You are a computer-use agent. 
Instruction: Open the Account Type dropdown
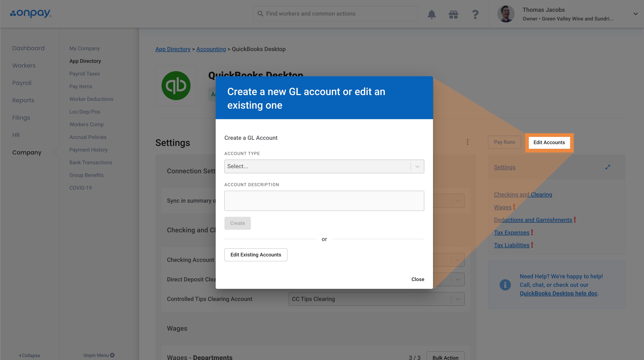click(324, 166)
